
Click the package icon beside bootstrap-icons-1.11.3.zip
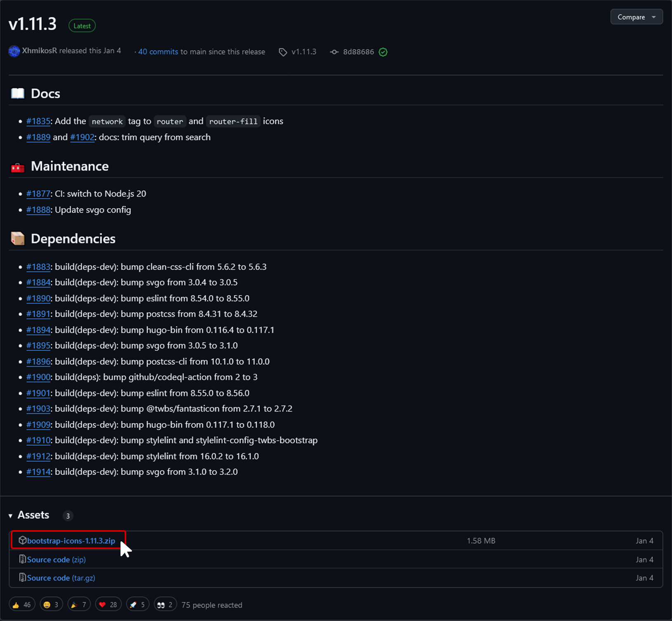[23, 540]
